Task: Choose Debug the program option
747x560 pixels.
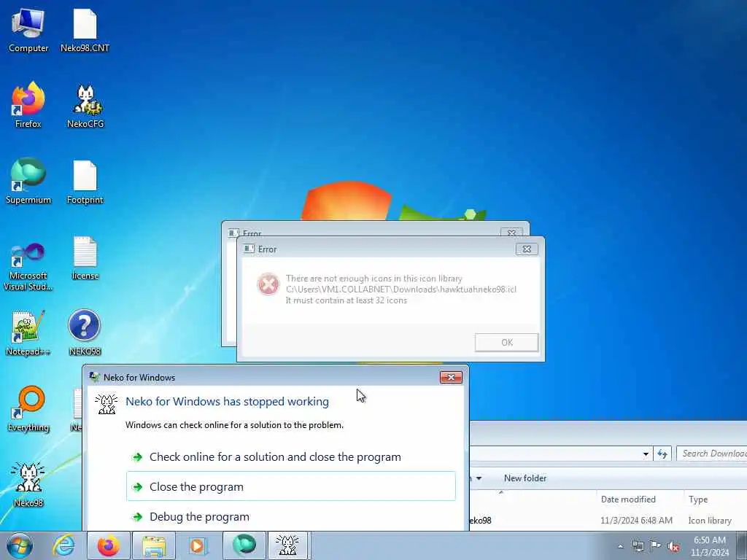Action: (x=290, y=516)
